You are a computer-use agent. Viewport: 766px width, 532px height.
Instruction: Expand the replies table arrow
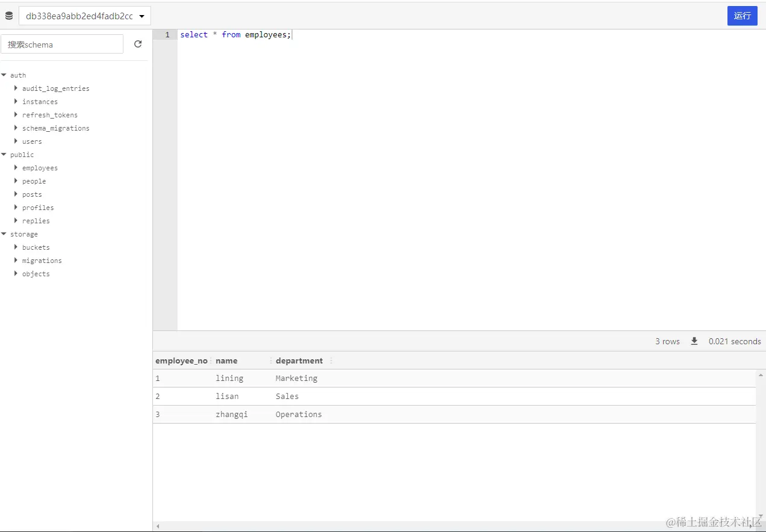click(x=16, y=220)
